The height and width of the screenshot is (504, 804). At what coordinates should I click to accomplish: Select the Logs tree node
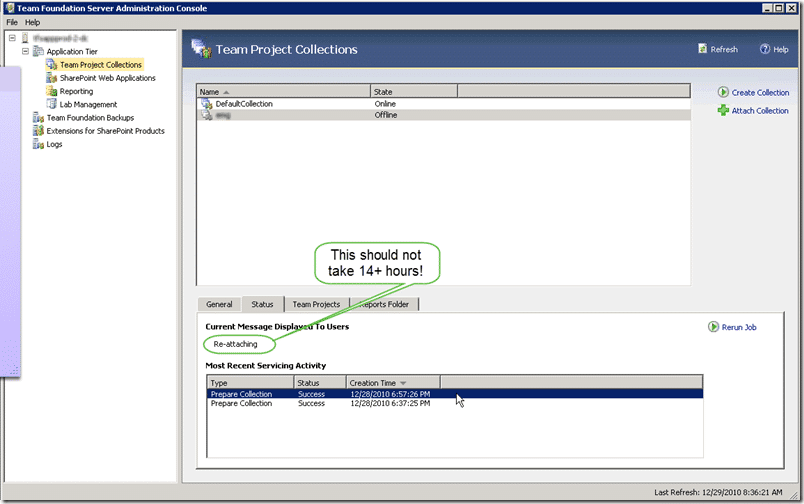[x=54, y=144]
